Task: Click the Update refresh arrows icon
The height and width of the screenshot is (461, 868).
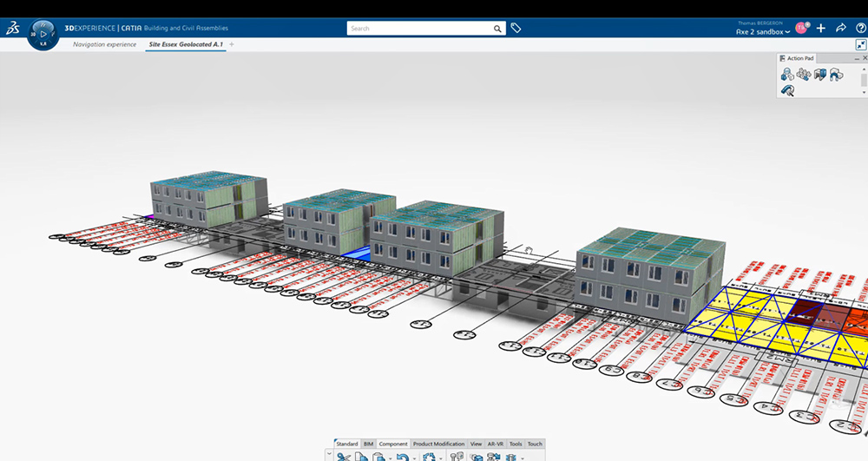Action: (429, 458)
